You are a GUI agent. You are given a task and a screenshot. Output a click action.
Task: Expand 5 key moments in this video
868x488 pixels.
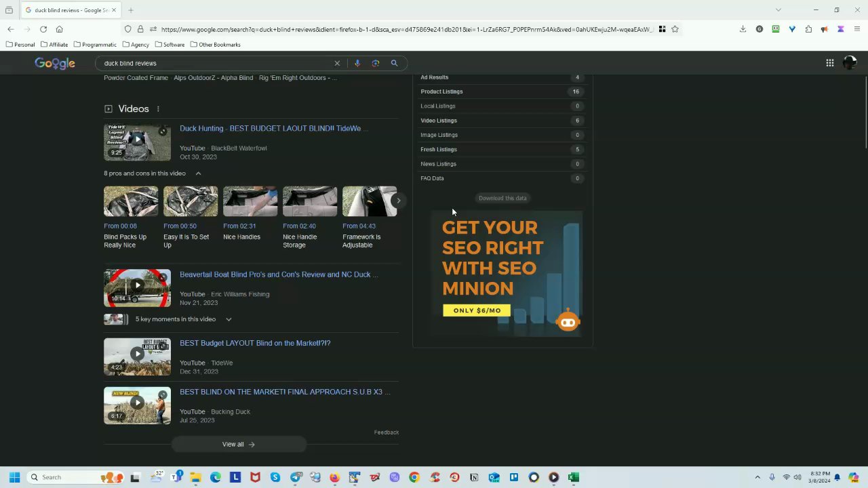229,319
